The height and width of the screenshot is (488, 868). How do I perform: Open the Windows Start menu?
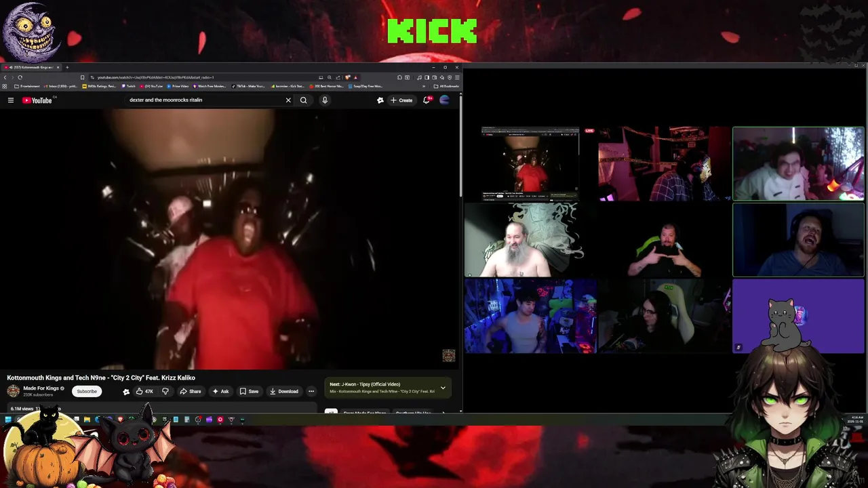8,420
